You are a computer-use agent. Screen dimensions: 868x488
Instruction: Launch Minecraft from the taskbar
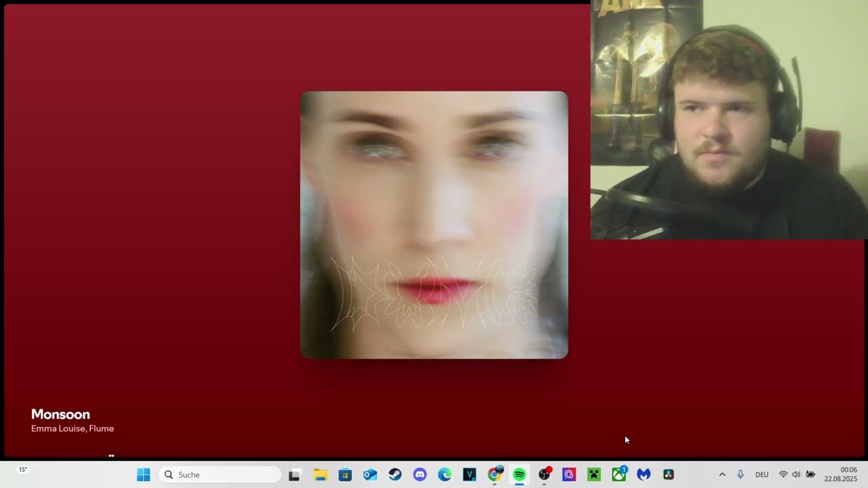[594, 474]
